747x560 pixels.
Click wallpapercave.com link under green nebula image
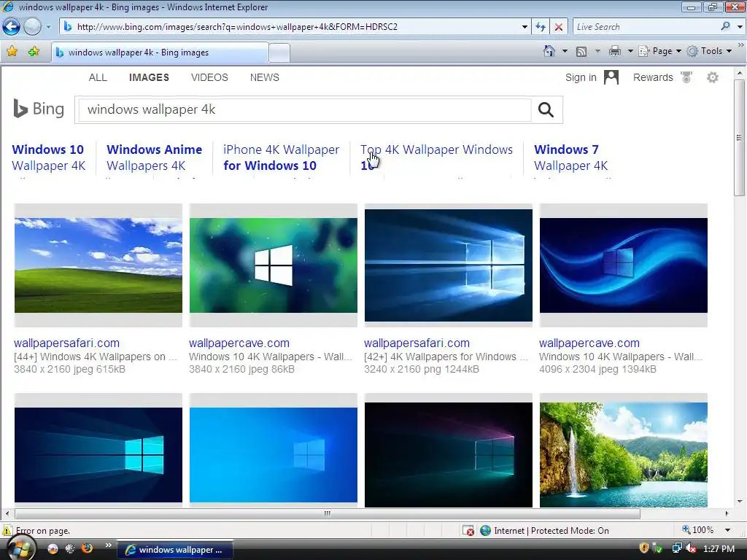[239, 343]
